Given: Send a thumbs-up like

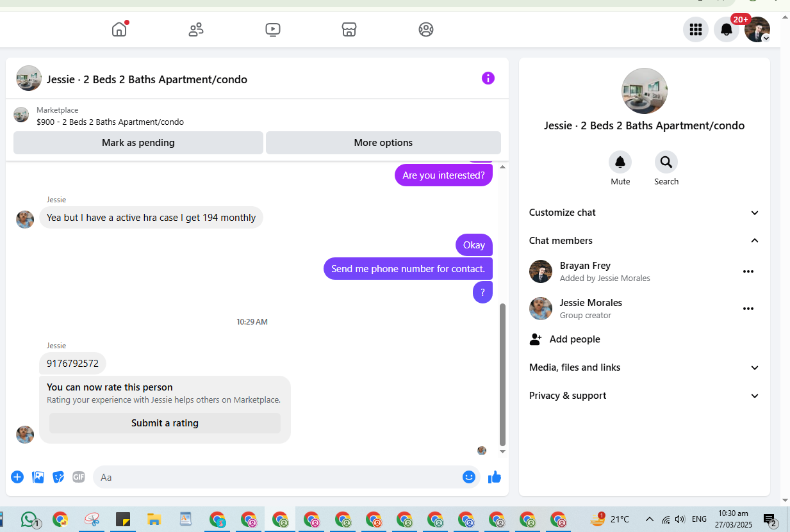Looking at the screenshot, I should point(495,477).
